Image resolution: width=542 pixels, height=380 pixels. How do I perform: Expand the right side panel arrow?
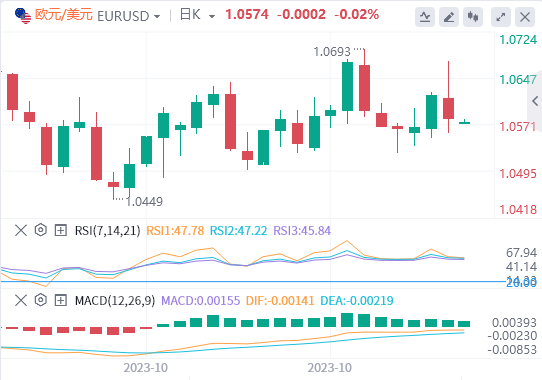(x=535, y=101)
